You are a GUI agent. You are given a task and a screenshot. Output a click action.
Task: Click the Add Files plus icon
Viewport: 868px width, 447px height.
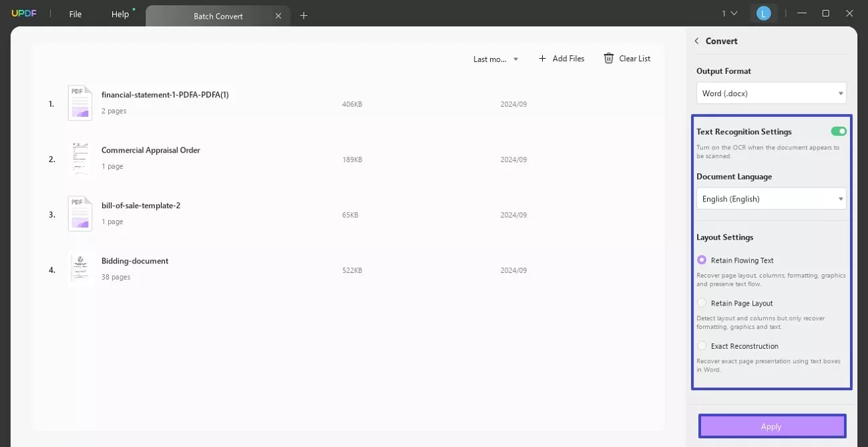click(542, 58)
